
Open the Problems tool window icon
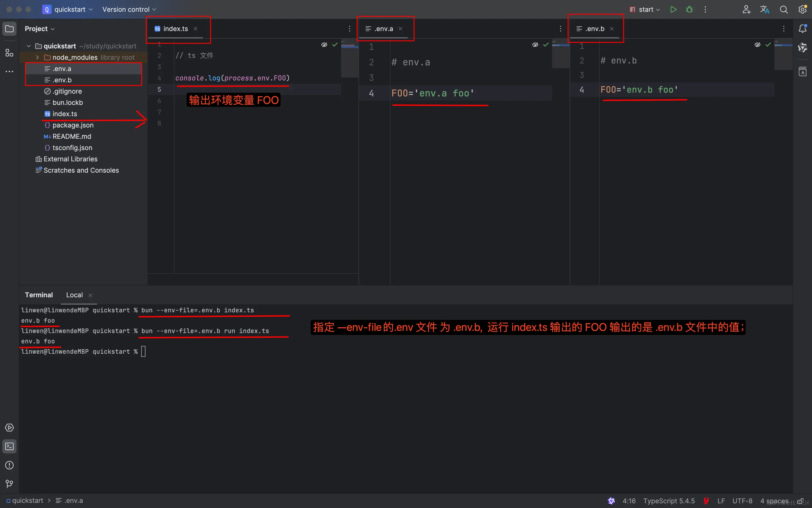tap(9, 465)
